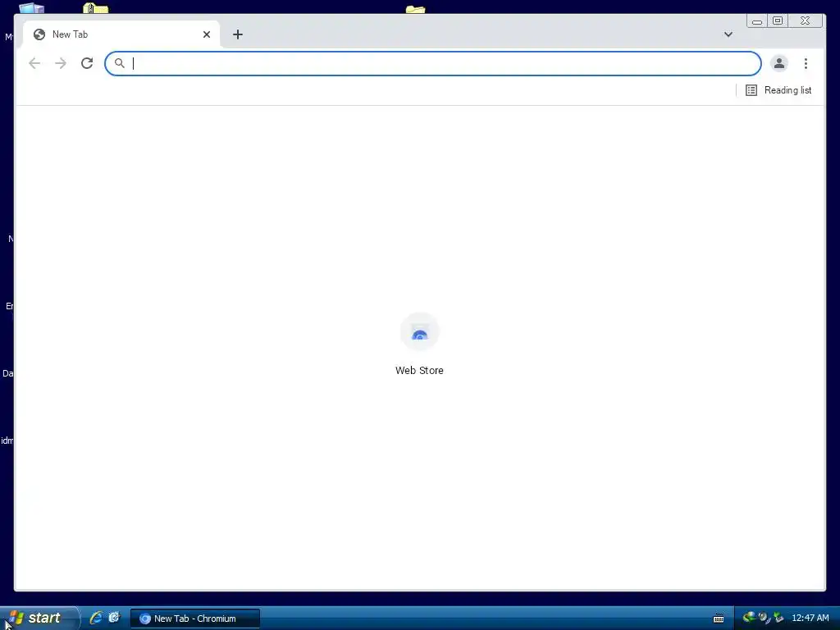
Task: Click the system tray clock
Action: pos(810,619)
